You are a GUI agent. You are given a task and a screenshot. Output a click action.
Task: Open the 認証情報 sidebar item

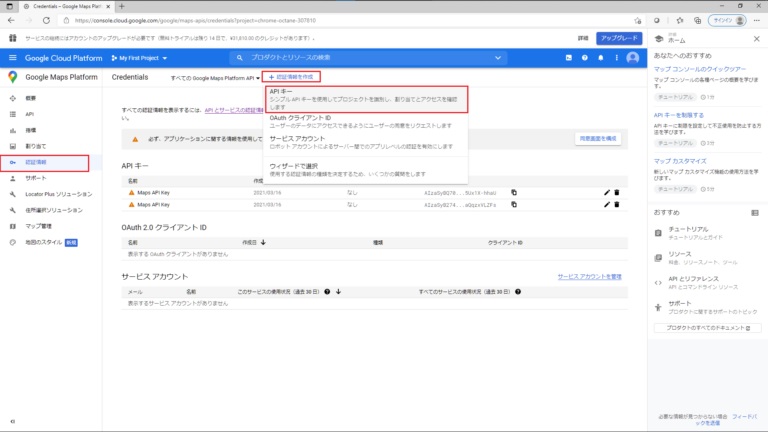(51, 162)
